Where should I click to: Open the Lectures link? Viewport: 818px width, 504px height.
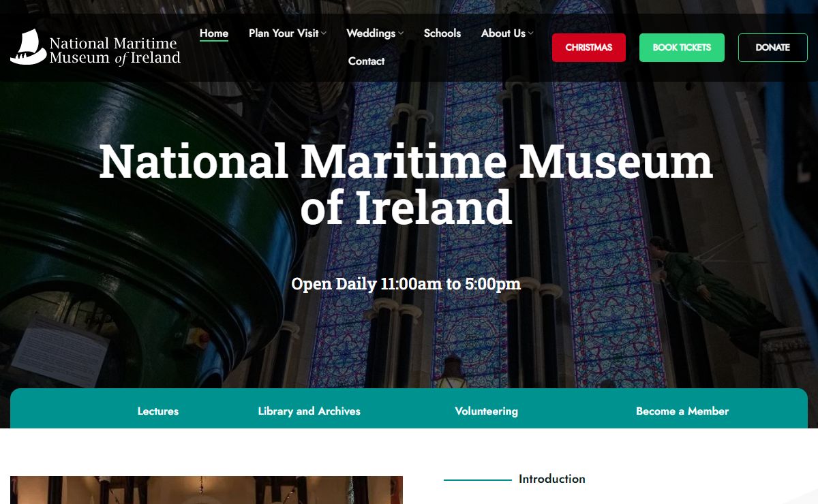click(158, 411)
